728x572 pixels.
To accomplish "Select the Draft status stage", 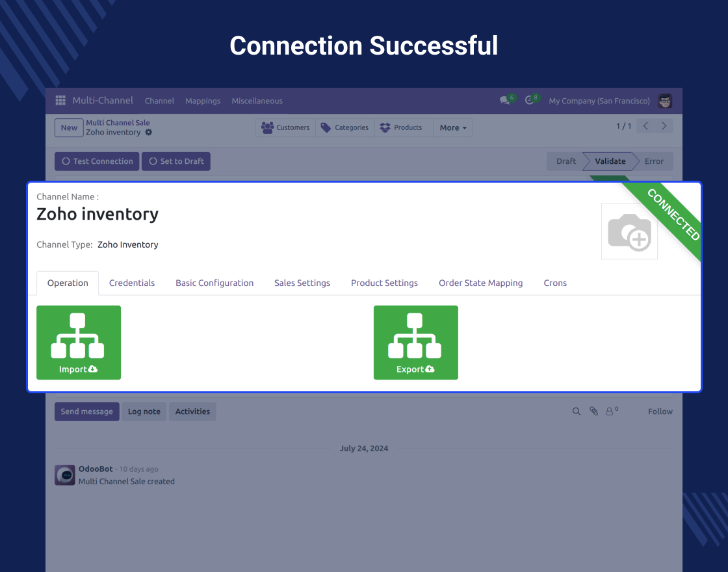I will pos(566,161).
